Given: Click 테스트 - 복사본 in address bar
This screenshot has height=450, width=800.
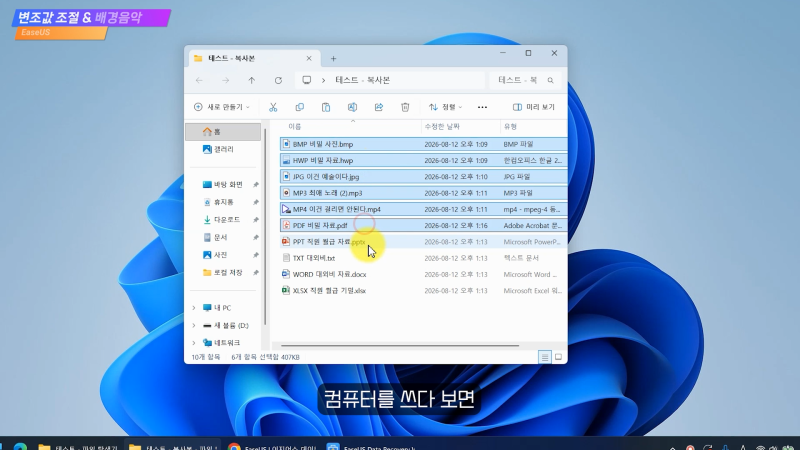Looking at the screenshot, I should point(363,80).
